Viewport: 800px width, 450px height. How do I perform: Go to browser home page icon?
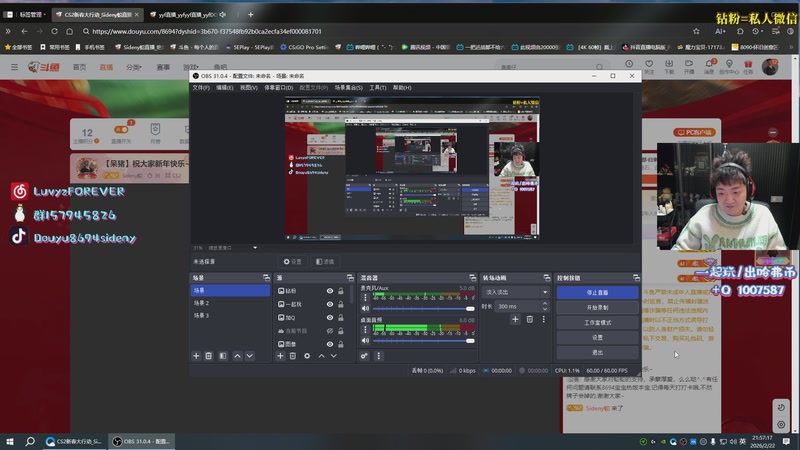(x=70, y=31)
